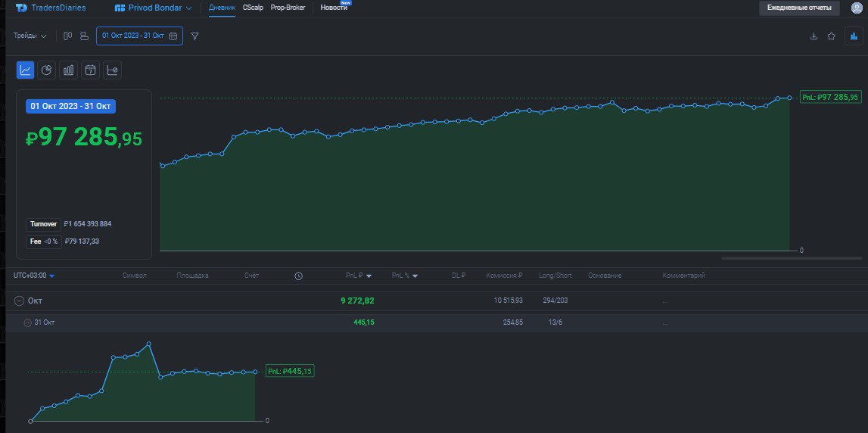Select the line chart view icon
The width and height of the screenshot is (868, 433).
26,70
